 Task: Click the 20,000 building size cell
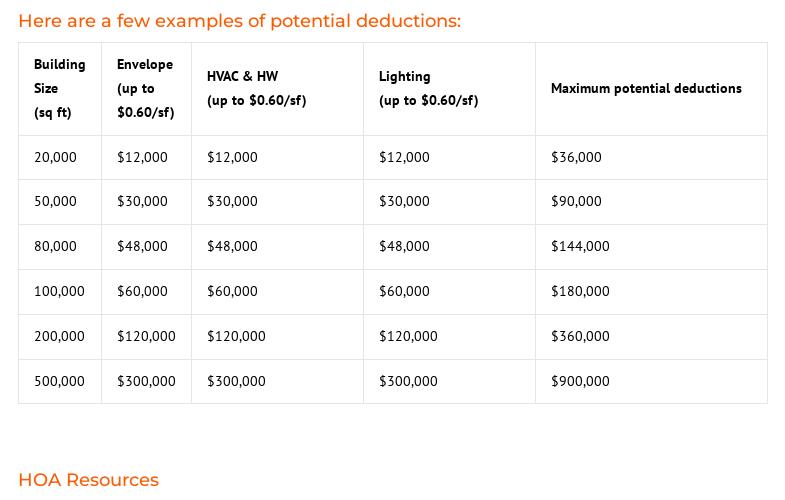tap(60, 157)
